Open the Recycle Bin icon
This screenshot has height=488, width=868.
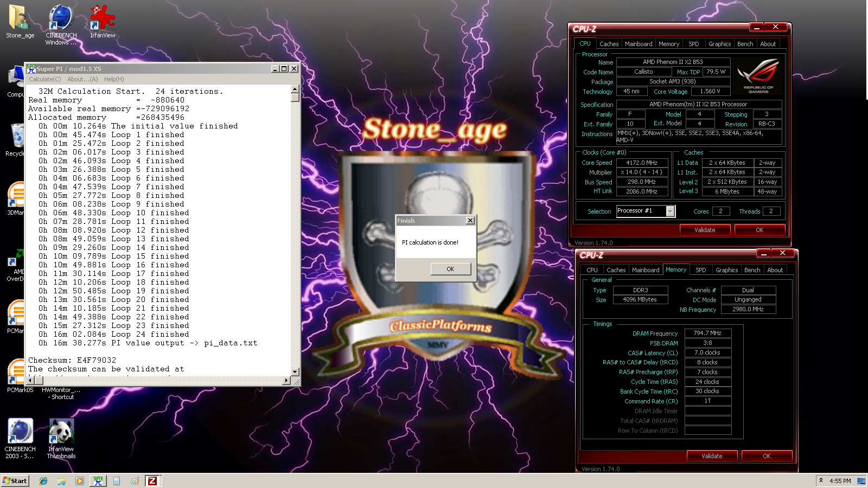(x=16, y=139)
